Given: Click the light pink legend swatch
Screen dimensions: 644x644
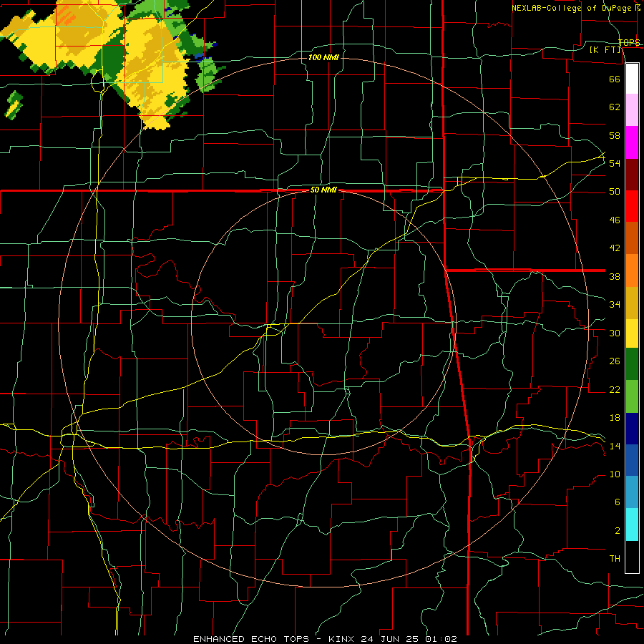Looking at the screenshot, I should coord(632,109).
